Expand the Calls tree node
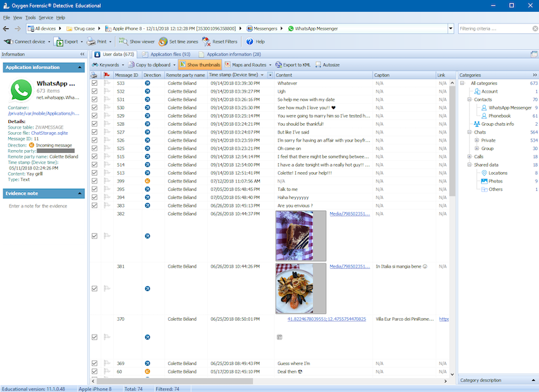This screenshot has height=392, width=539. click(469, 156)
